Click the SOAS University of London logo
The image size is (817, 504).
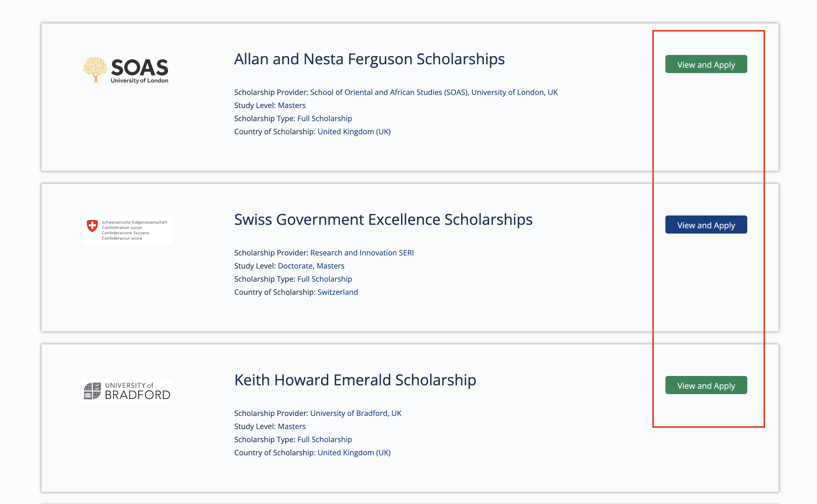(x=126, y=70)
